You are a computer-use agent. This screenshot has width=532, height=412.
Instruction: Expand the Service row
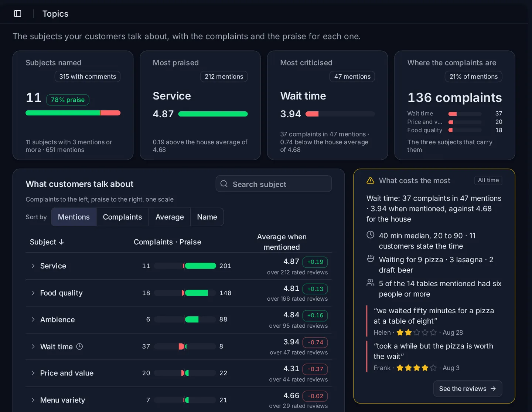coord(33,266)
